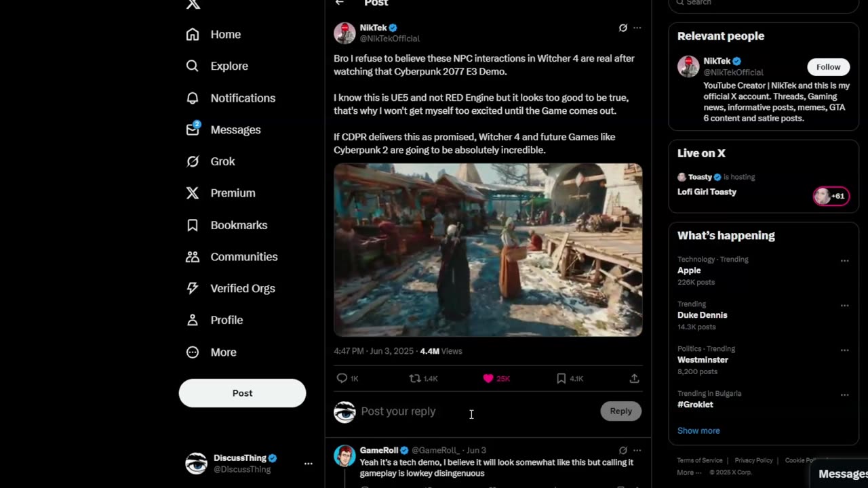Follow NikTek in Relevant people
The width and height of the screenshot is (868, 488).
828,66
